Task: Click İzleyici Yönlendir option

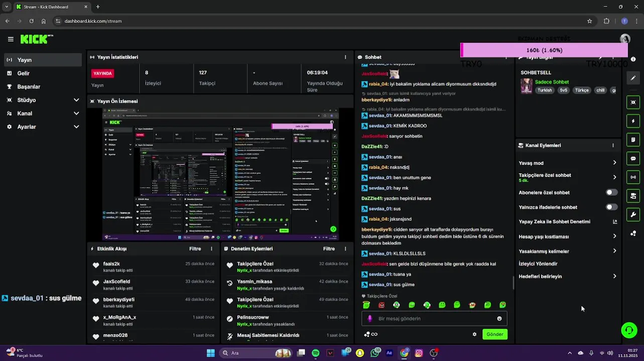Action: tap(538, 264)
